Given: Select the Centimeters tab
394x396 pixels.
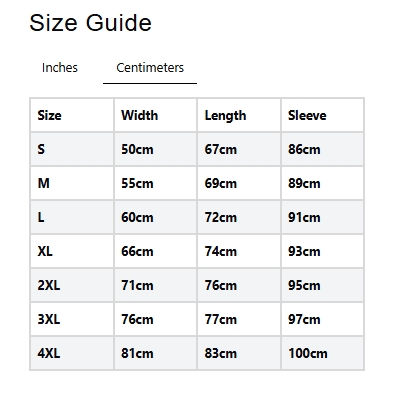Looking at the screenshot, I should (150, 68).
